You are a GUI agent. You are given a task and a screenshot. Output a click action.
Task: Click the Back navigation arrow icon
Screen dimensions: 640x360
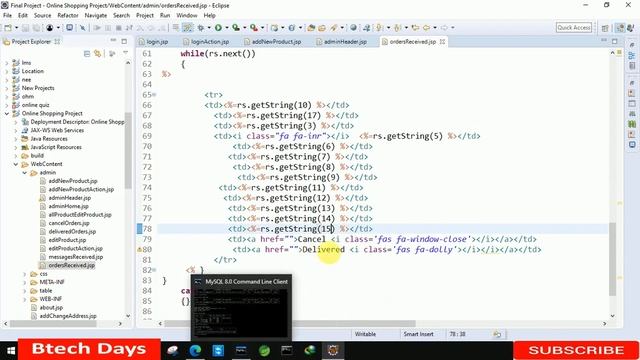click(426, 28)
